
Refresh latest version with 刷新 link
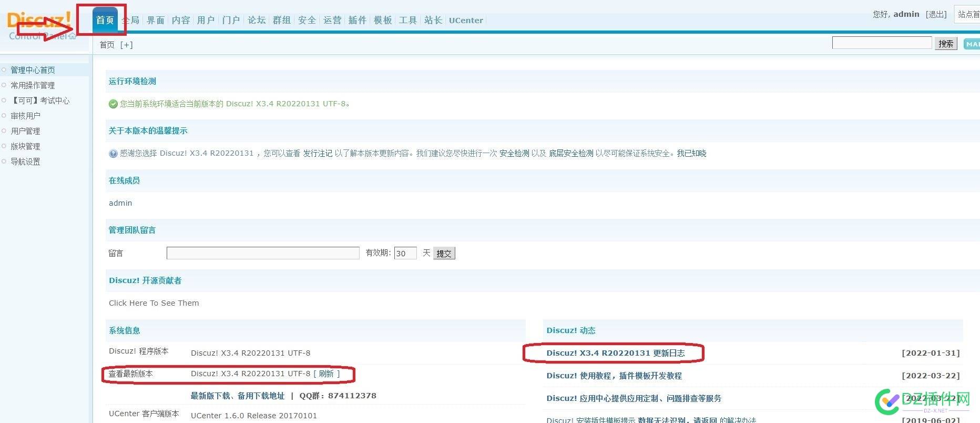326,374
